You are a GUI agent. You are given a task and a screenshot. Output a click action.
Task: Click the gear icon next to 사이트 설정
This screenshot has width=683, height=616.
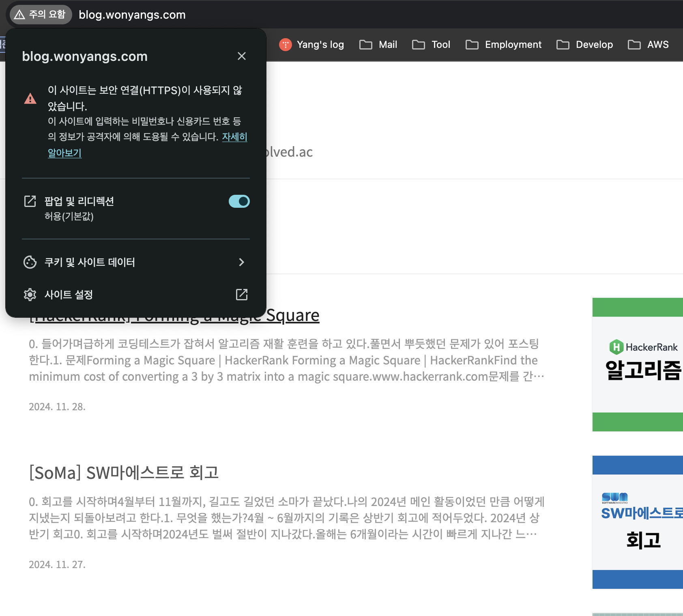[30, 295]
